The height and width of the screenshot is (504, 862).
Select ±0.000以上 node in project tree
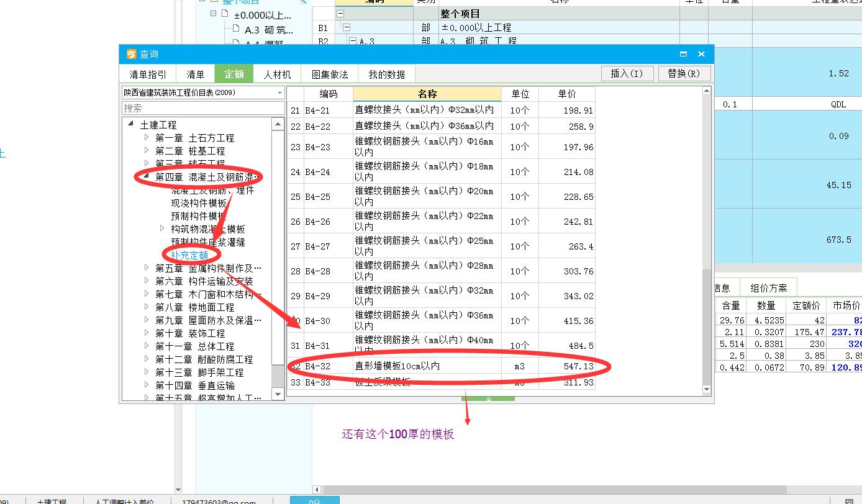[263, 14]
